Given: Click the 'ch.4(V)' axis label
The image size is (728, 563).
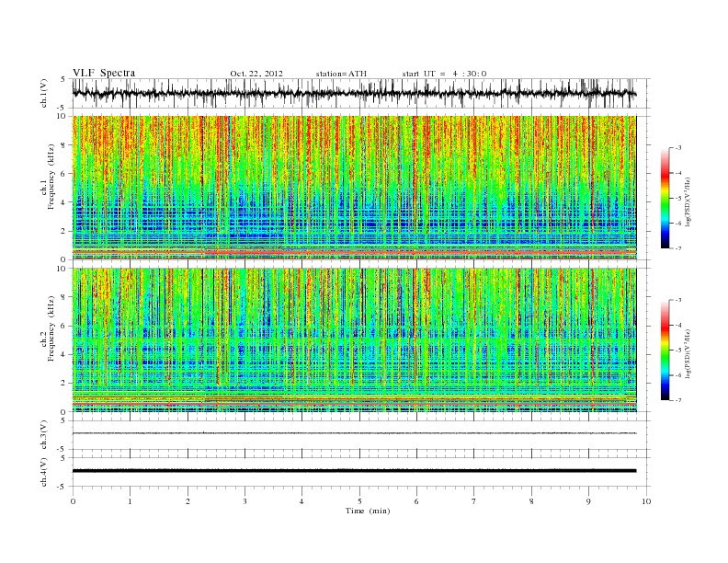Looking at the screenshot, I should (44, 472).
